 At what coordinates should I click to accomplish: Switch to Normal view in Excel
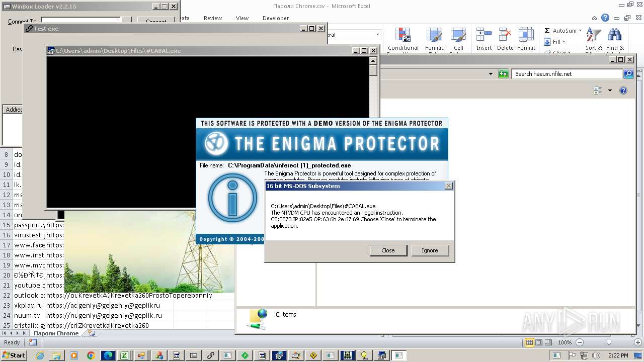[529, 342]
